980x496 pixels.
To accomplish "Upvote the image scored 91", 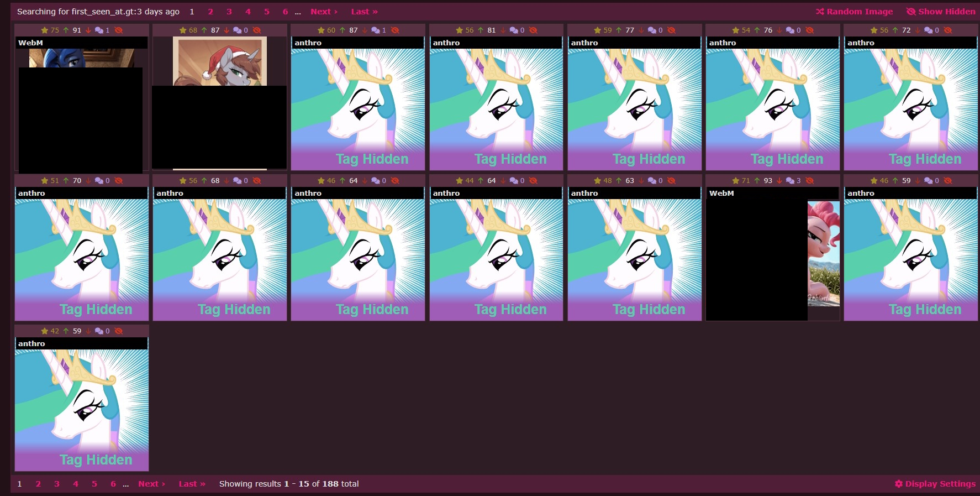I will 66,30.
